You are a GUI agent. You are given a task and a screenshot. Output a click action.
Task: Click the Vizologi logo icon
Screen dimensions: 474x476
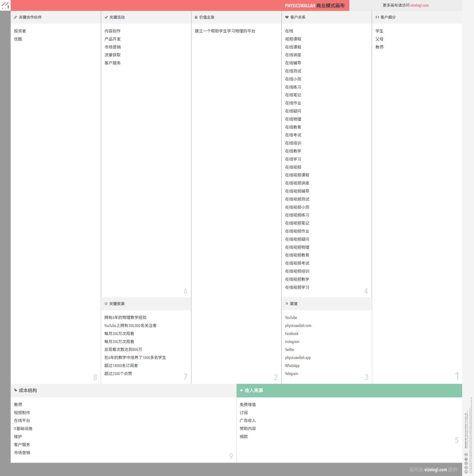point(5,5)
